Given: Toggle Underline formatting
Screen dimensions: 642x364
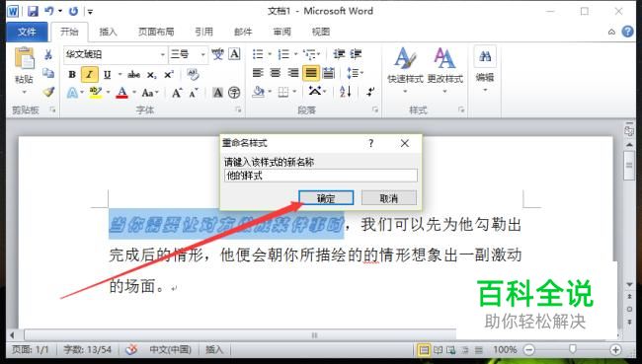Looking at the screenshot, I should coord(108,74).
